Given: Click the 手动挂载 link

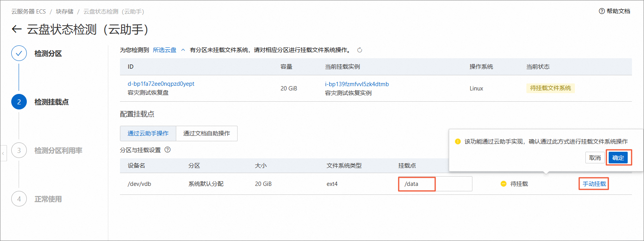Looking at the screenshot, I should (x=594, y=184).
